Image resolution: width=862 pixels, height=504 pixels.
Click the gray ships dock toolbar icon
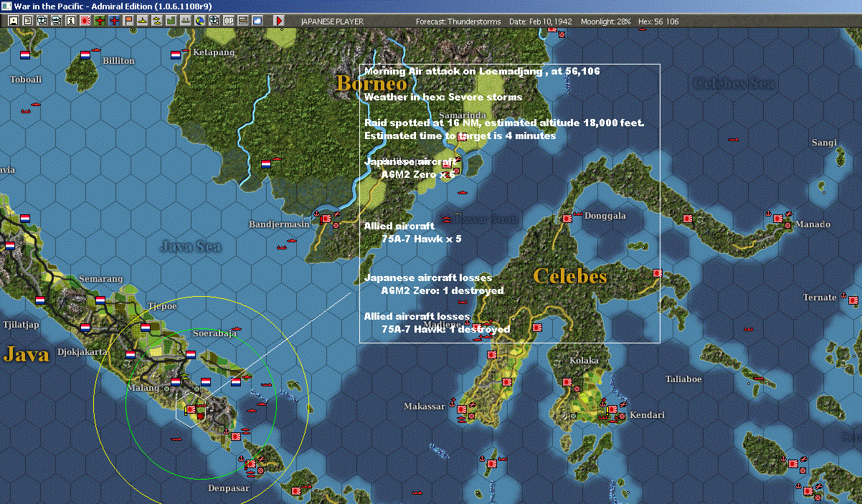[x=185, y=21]
